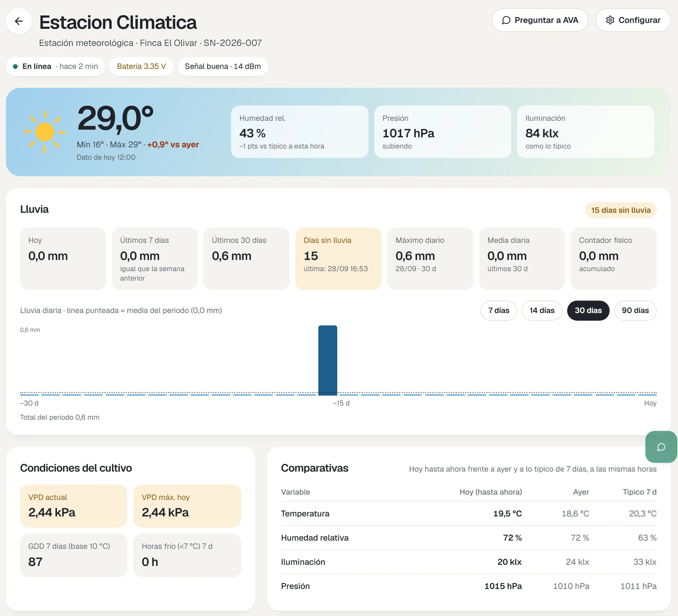This screenshot has width=678, height=616.
Task: Click the Típico 7 d column header
Action: tap(639, 492)
